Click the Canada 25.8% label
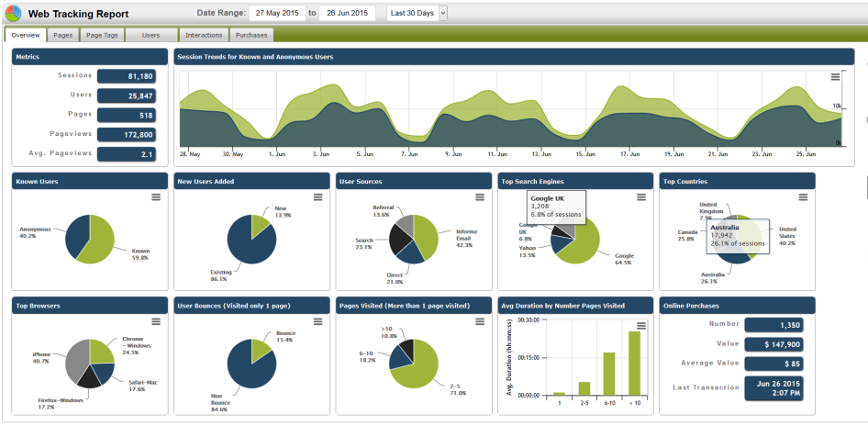The image size is (868, 426). [x=687, y=235]
